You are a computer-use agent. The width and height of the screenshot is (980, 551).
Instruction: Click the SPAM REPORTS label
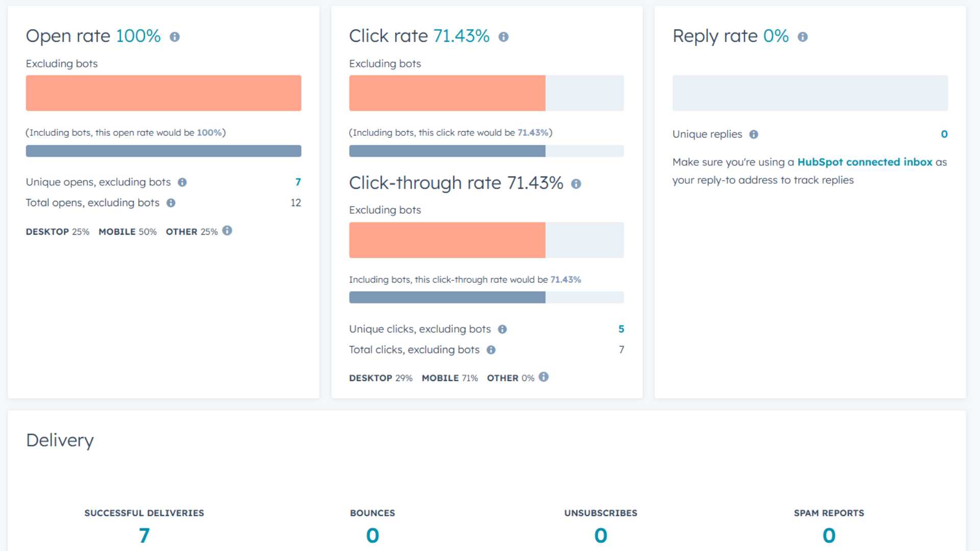[829, 513]
